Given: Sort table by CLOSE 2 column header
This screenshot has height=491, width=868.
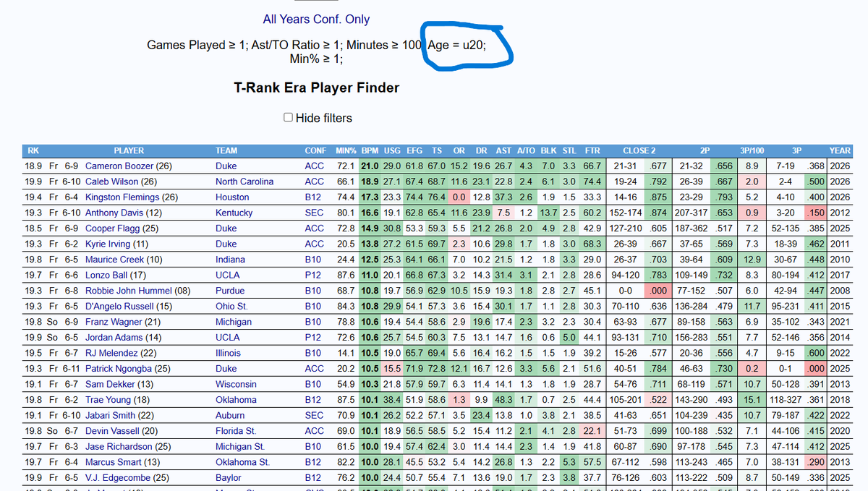Looking at the screenshot, I should tap(639, 150).
